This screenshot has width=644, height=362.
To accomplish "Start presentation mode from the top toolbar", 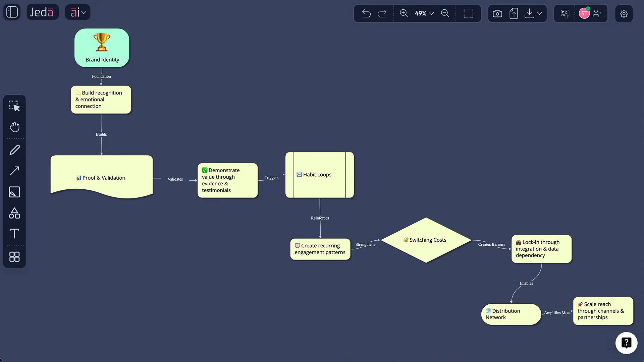I will point(565,13).
